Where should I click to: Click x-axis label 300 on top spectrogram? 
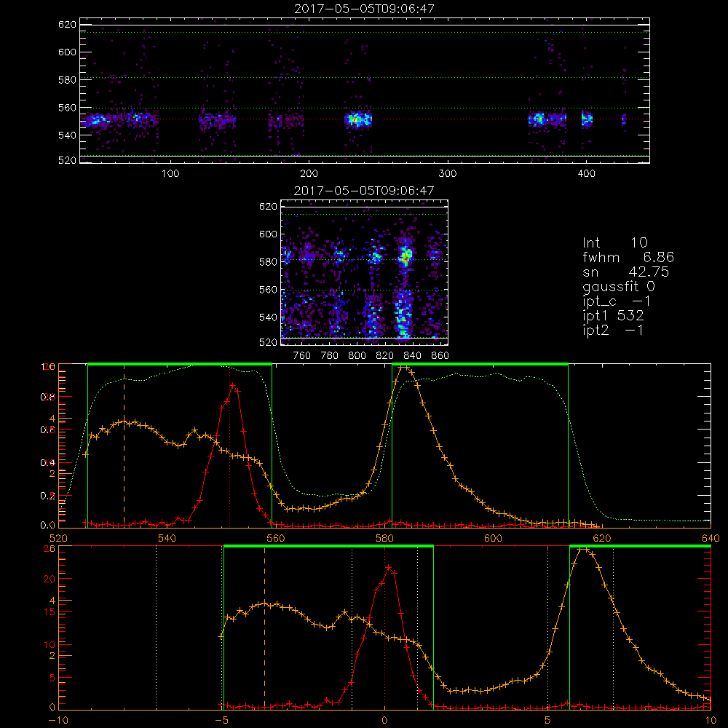(x=448, y=174)
